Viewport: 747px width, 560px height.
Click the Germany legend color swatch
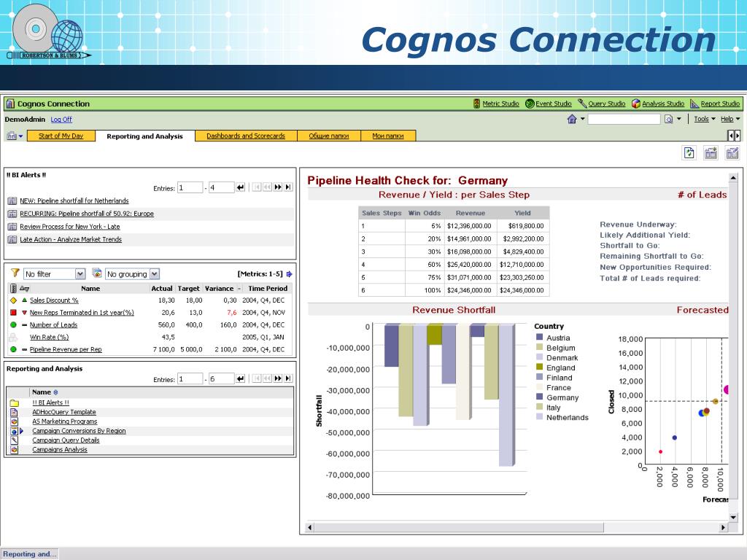point(539,397)
